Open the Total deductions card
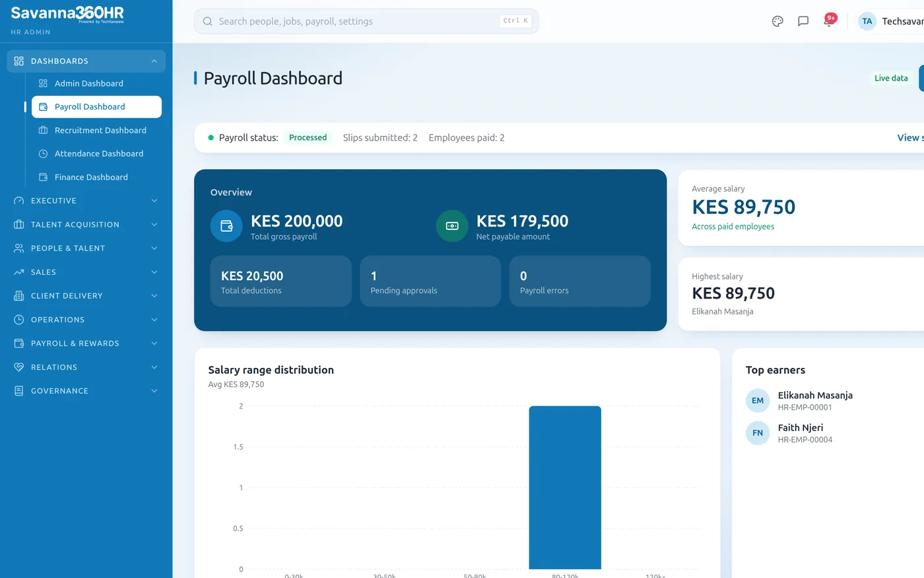This screenshot has height=578, width=924. pyautogui.click(x=281, y=281)
